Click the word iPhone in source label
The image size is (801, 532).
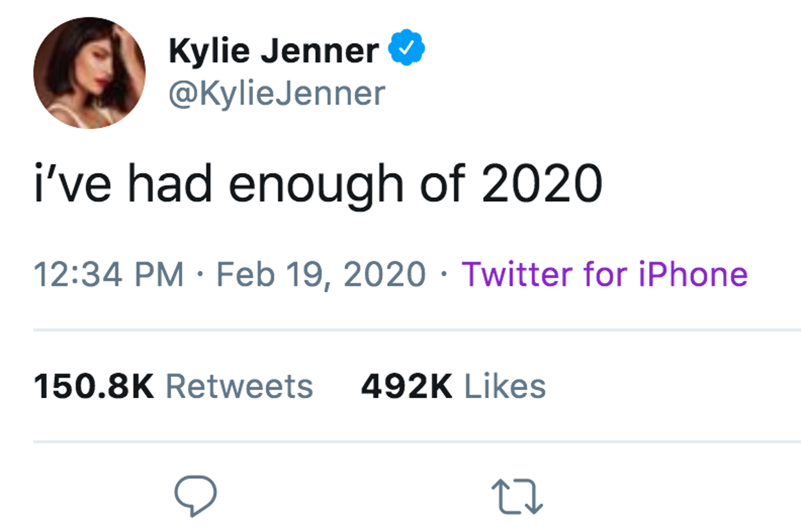click(693, 274)
